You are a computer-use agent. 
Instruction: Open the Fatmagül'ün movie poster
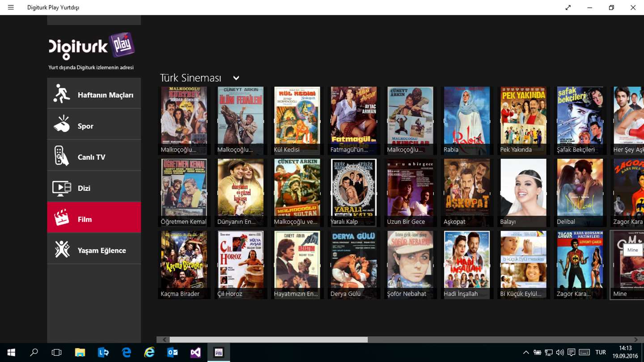[x=353, y=121]
